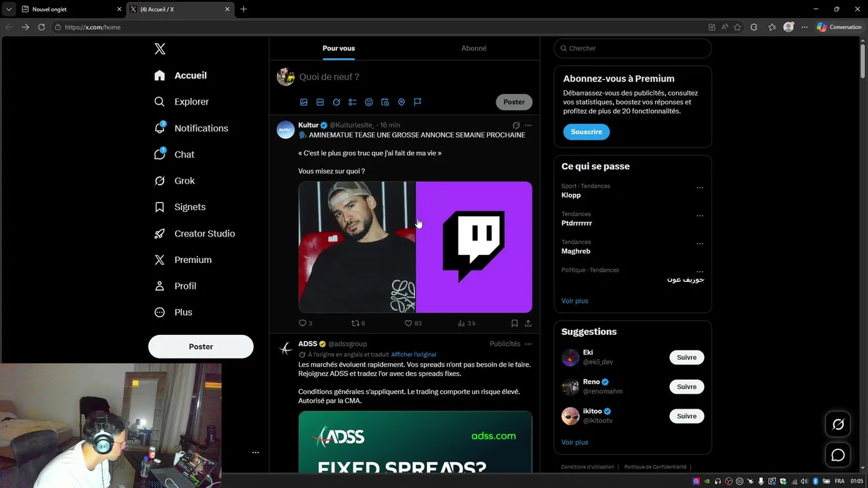This screenshot has width=868, height=488.
Task: Follow Eki in Suggestions
Action: click(686, 357)
